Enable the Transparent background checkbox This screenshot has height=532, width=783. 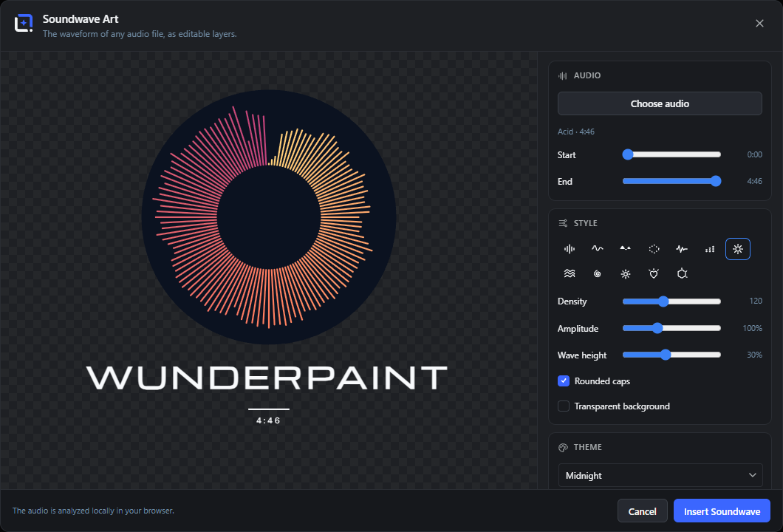pyautogui.click(x=564, y=406)
